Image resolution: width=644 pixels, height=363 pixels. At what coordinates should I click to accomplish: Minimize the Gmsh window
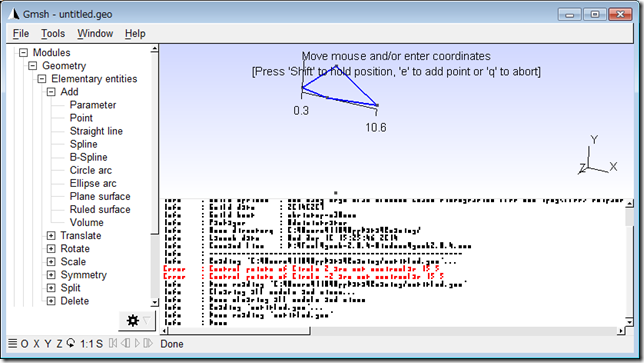point(570,15)
